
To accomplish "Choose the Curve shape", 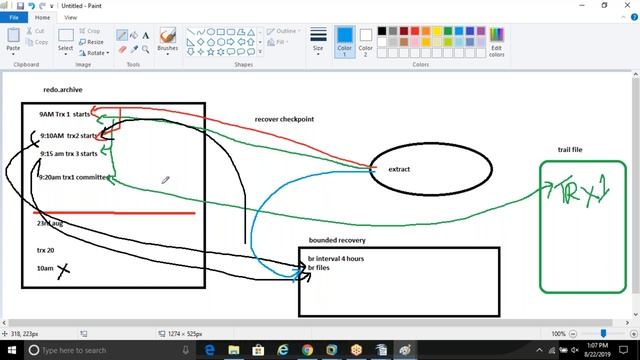I will pos(200,32).
